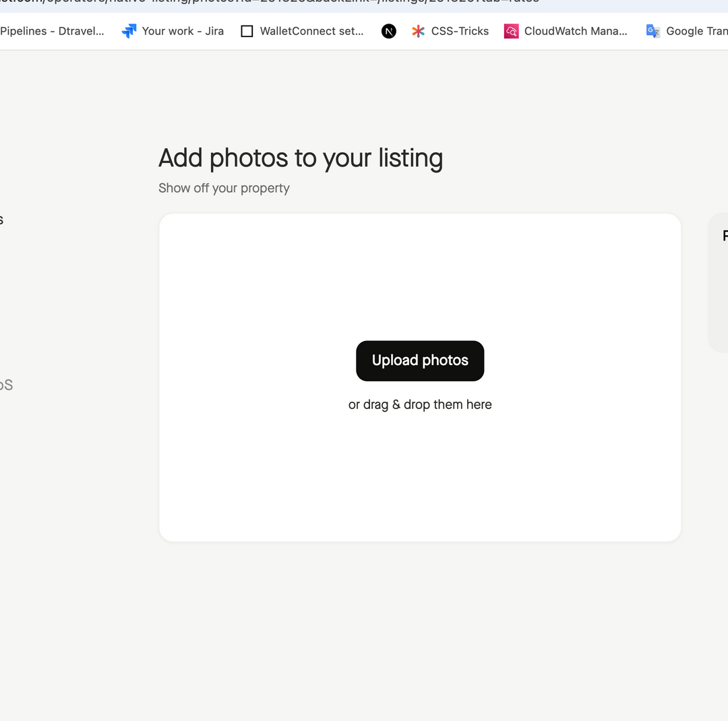Click the CSS-Tricks orange asterisk icon

coord(419,31)
